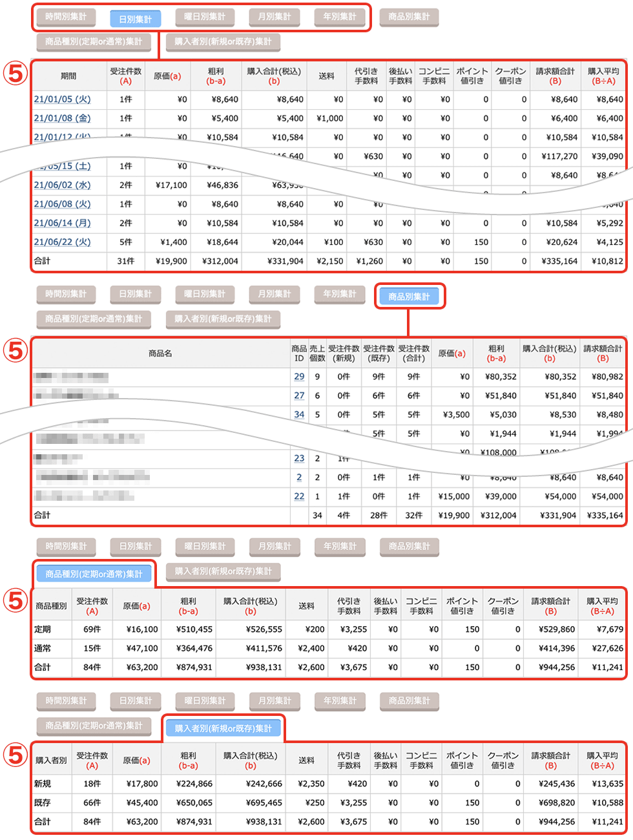Select the ¥13,635 purchase average cell
Viewport: 633px width, 840px height.
coord(602,784)
